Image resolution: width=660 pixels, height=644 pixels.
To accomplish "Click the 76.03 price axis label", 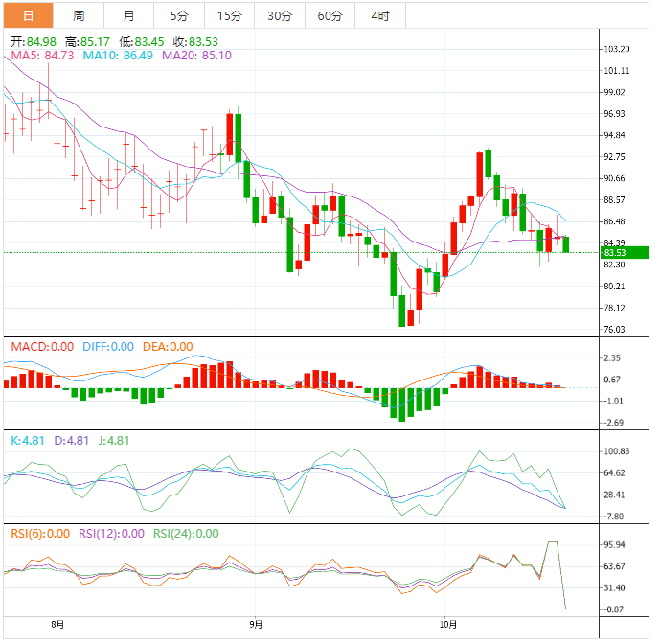I will coord(614,330).
